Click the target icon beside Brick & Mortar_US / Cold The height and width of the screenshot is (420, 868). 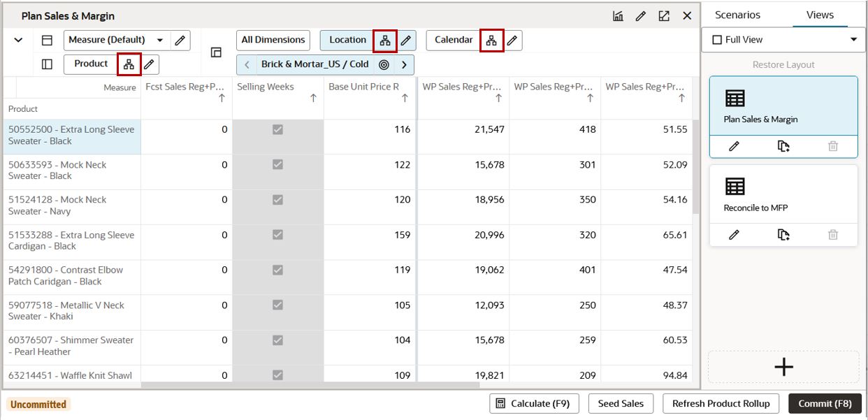point(384,64)
